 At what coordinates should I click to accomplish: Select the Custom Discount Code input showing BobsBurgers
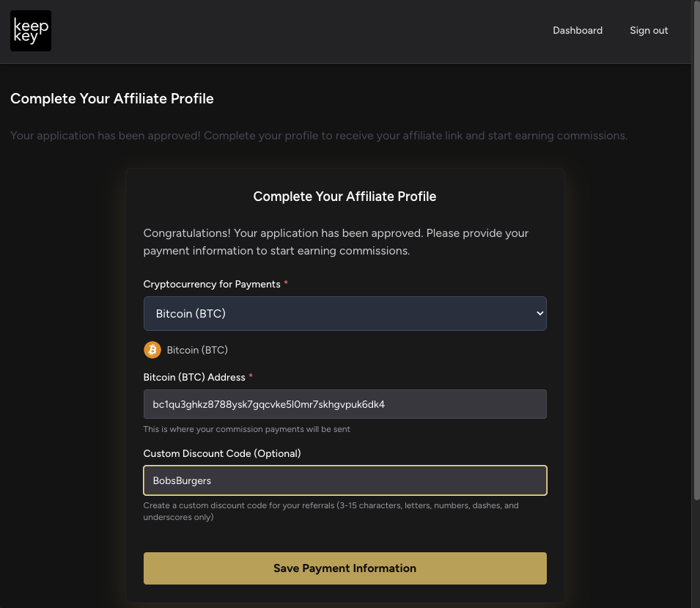pyautogui.click(x=345, y=480)
